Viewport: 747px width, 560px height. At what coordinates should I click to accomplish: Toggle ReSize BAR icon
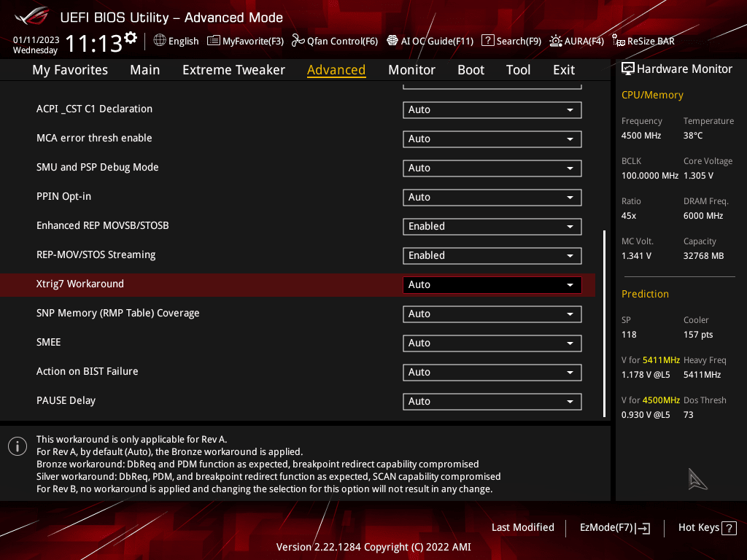coord(618,41)
